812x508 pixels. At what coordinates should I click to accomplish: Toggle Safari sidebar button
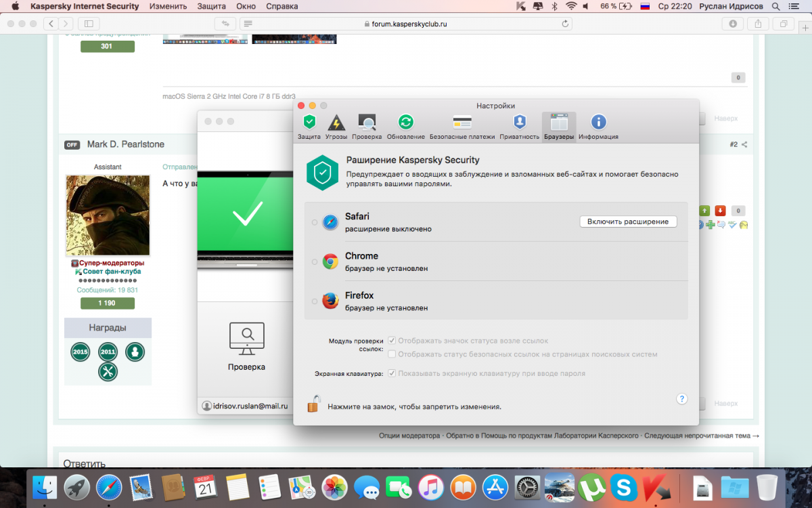point(89,24)
